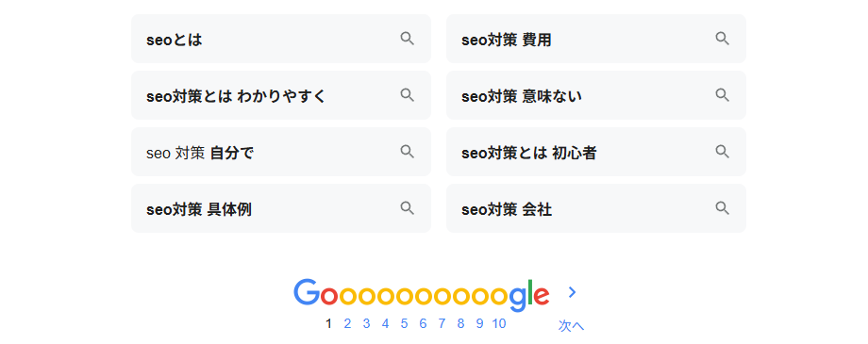Viewport: 868px width, 344px height.
Task: Click magnifier icon for "seo対策とは 初心者"
Action: point(722,152)
